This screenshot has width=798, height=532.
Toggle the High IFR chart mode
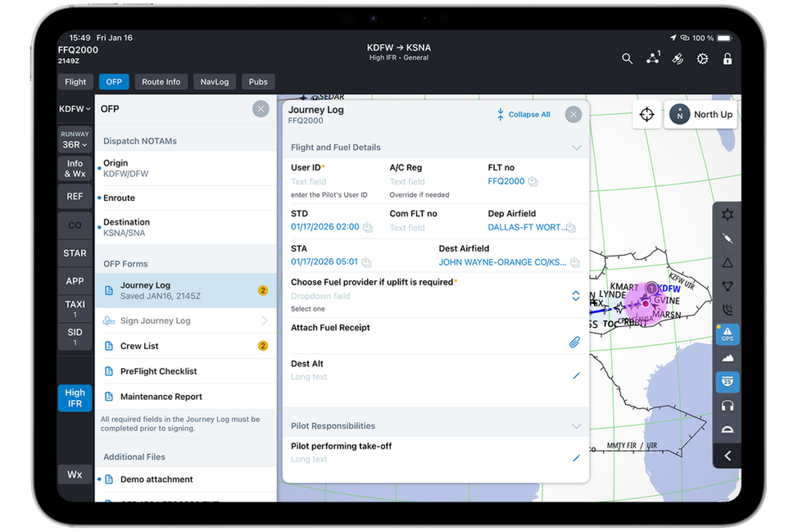(x=75, y=398)
